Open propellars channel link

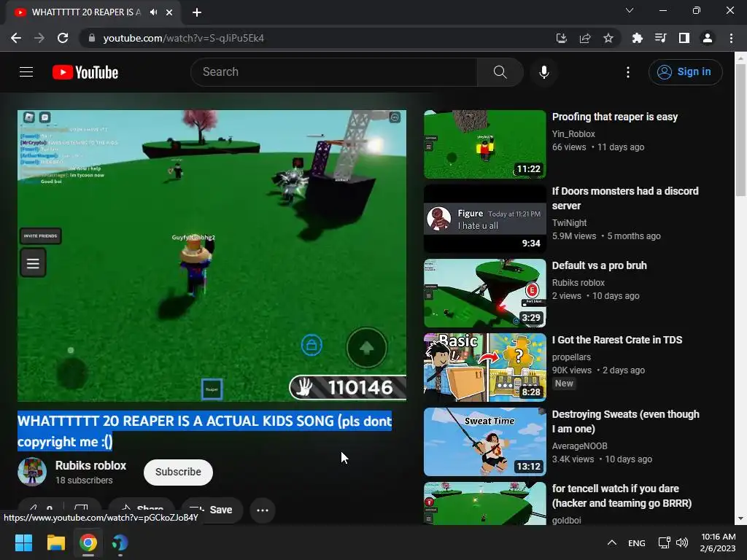(571, 357)
